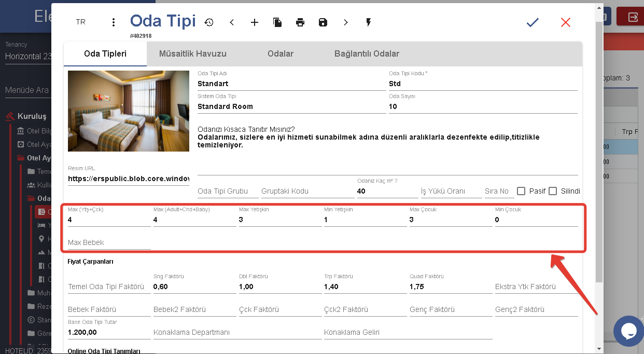Add new room type plus icon
This screenshot has width=644, height=354.
coord(255,22)
